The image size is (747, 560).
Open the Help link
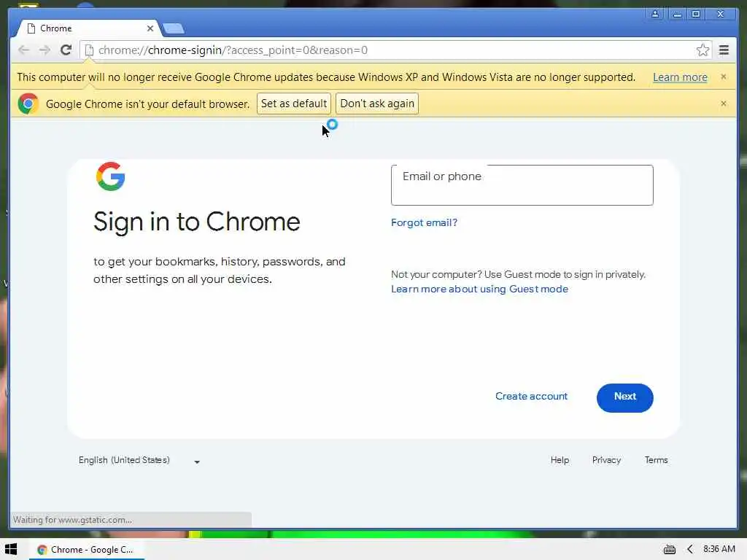pos(560,460)
